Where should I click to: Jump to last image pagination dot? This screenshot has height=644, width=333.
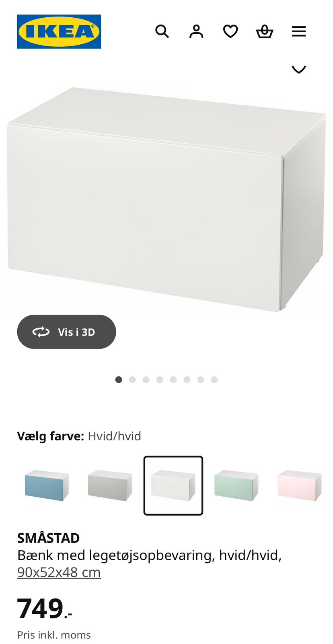tap(214, 380)
